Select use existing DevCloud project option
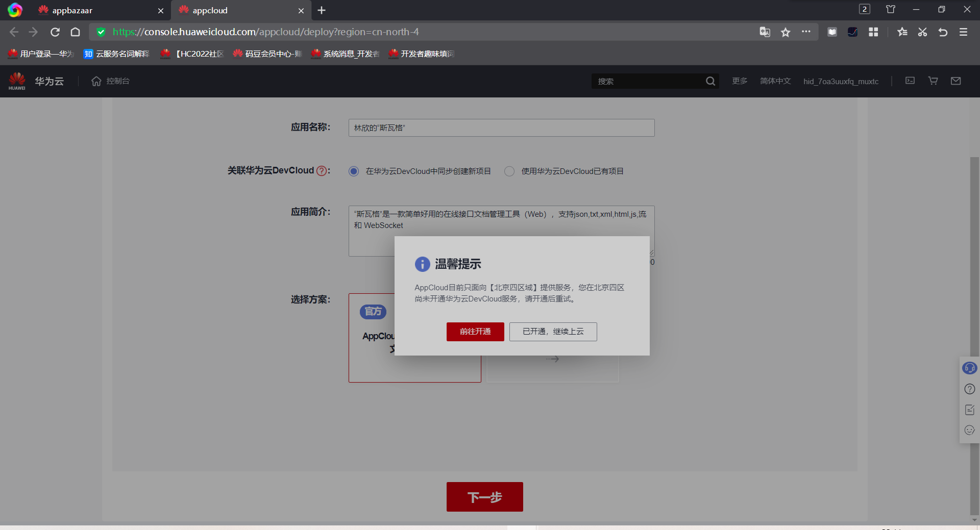 [x=509, y=171]
